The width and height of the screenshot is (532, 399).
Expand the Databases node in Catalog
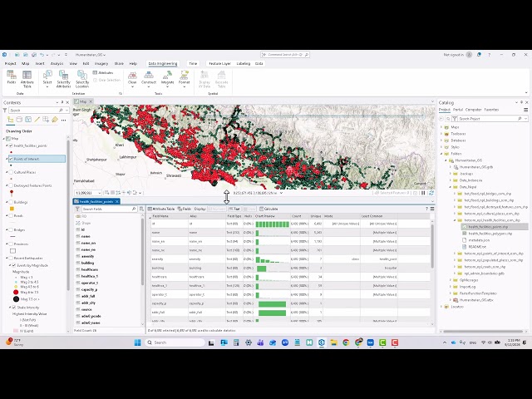coord(441,140)
